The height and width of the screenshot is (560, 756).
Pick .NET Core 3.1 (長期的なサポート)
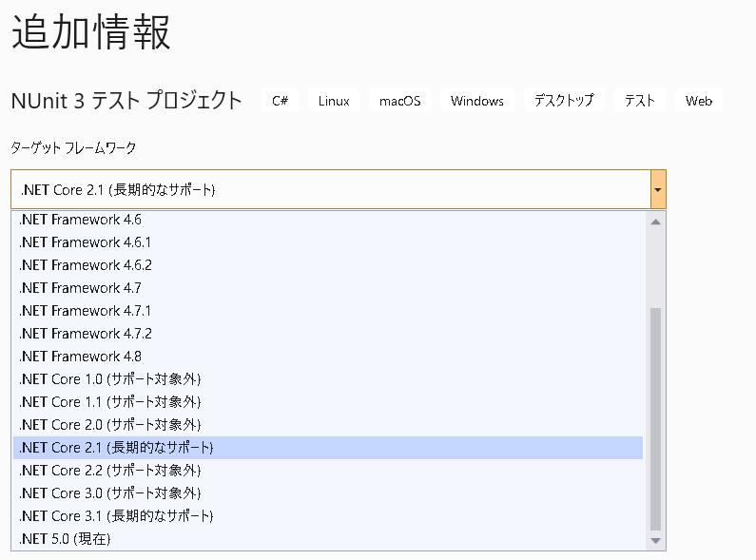(328, 516)
